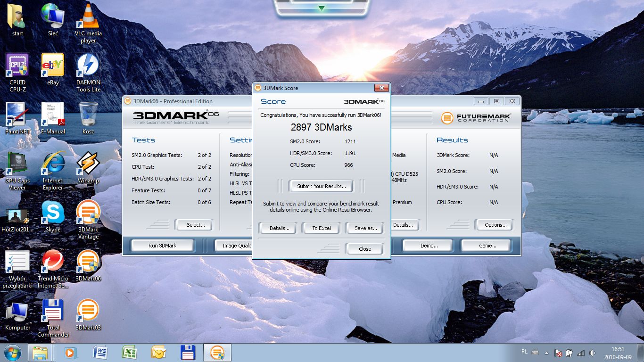Select the Total Commander desktop icon

pyautogui.click(x=53, y=318)
